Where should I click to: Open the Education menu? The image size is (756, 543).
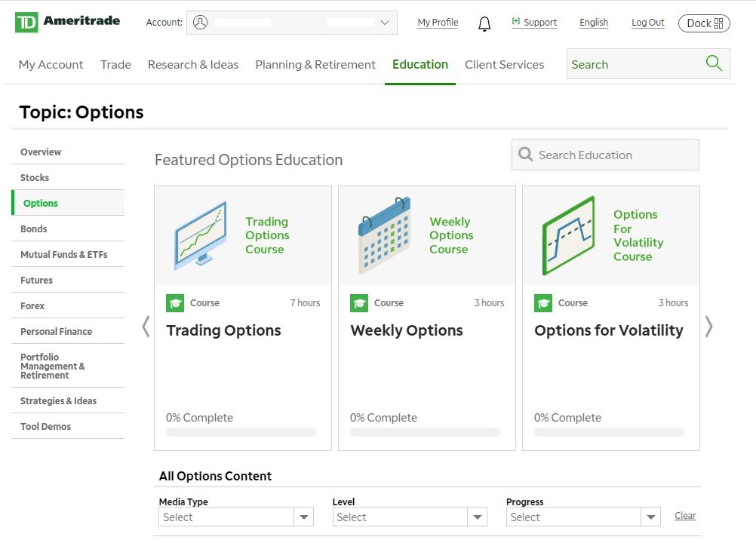pos(420,65)
